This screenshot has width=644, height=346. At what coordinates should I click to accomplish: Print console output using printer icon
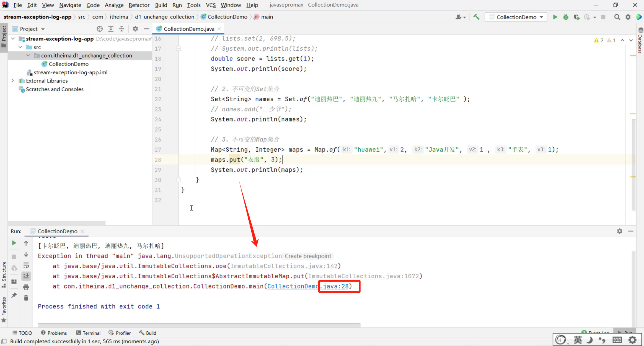[x=26, y=287]
